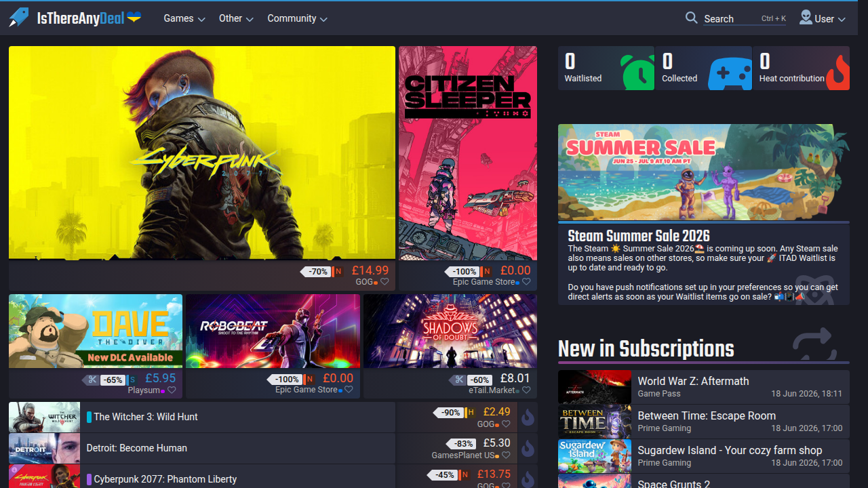Image resolution: width=868 pixels, height=488 pixels.
Task: Toggle heart on Dave the Diver deal
Action: click(x=172, y=390)
